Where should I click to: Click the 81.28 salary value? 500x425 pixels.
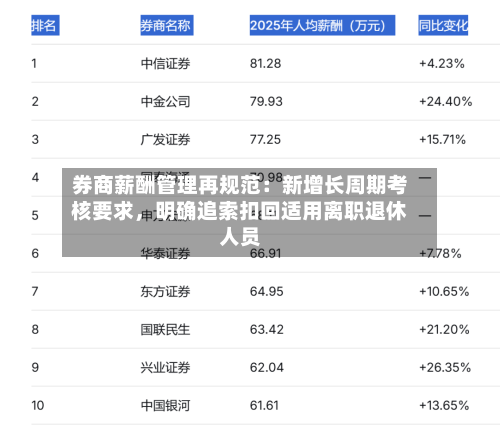(265, 63)
